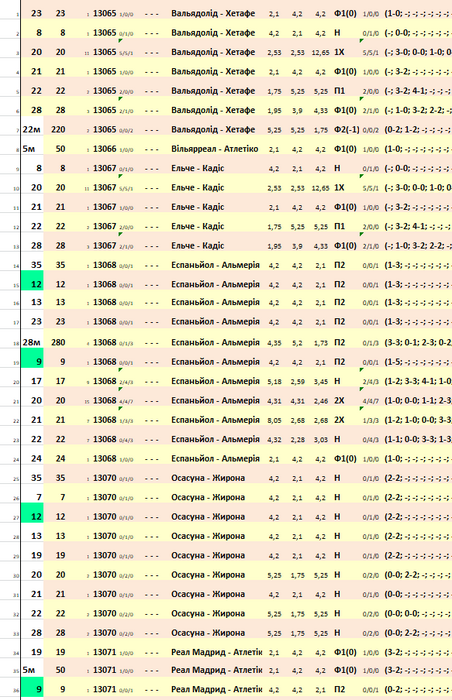The image size is (452, 700).
Task: Click the scores cell starting (0-0; 0-0;
Action: [418, 613]
